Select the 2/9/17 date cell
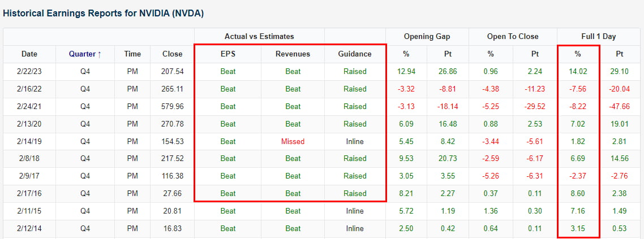Image resolution: width=644 pixels, height=239 pixels. [29, 176]
